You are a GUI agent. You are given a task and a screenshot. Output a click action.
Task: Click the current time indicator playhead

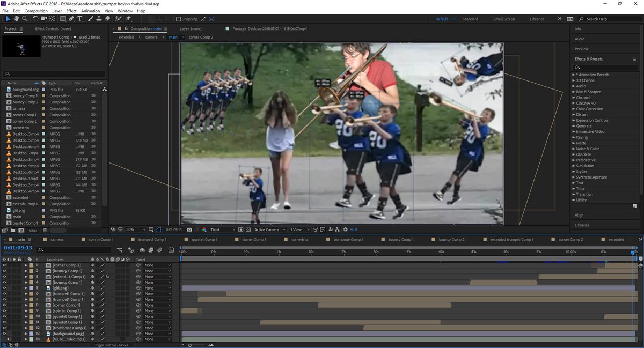coord(634,252)
